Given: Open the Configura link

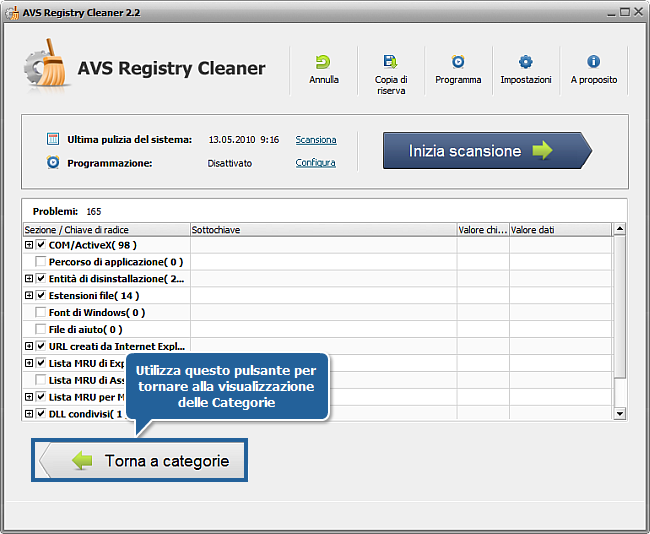Looking at the screenshot, I should (315, 163).
